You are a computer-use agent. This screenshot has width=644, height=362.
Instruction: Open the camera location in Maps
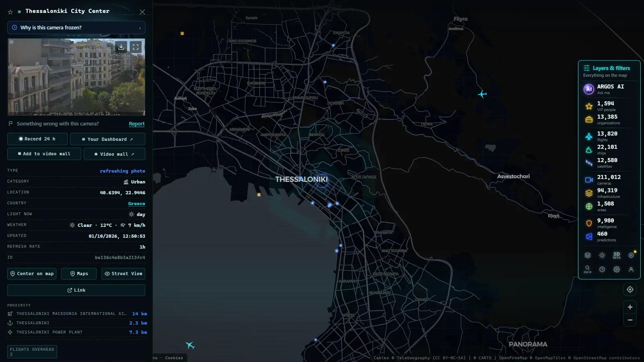pos(79,274)
